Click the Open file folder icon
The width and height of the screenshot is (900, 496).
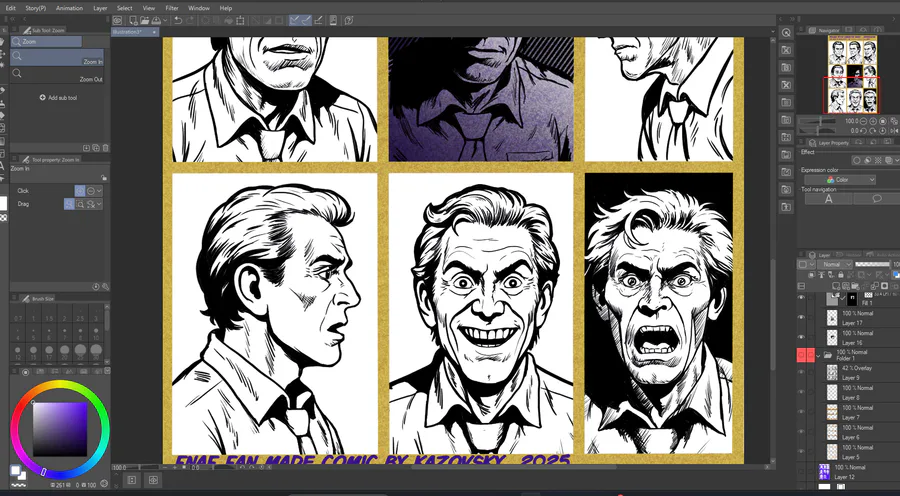[x=145, y=21]
